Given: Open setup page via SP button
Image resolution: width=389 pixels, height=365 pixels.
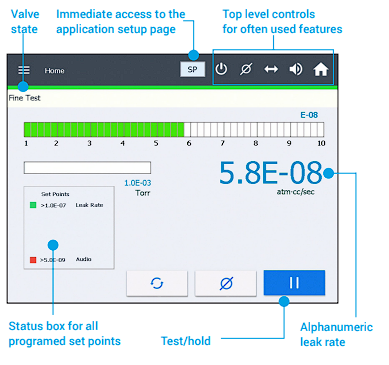Looking at the screenshot, I should click(x=192, y=69).
